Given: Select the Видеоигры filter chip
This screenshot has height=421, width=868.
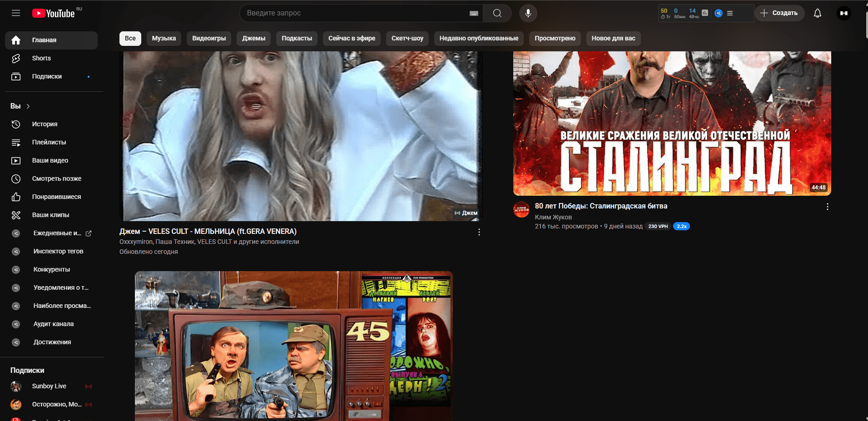Looking at the screenshot, I should [209, 38].
